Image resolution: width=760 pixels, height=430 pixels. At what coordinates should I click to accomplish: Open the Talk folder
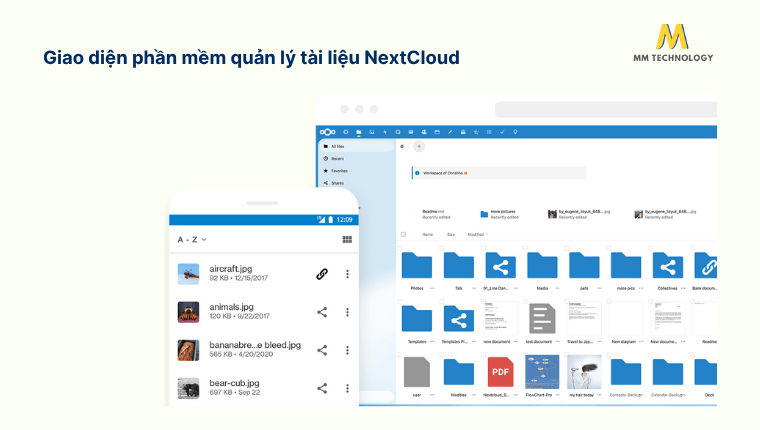click(459, 266)
